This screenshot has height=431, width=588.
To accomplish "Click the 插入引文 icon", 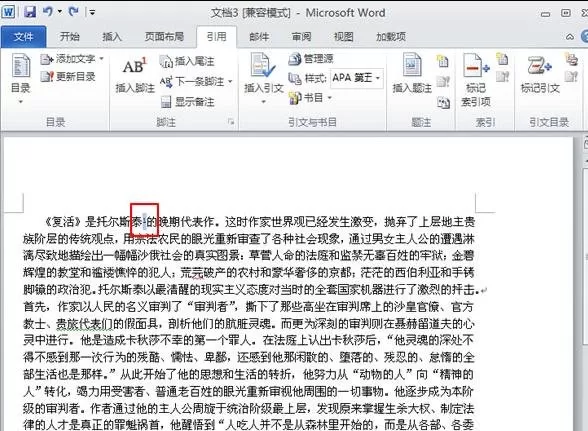I will (263, 65).
